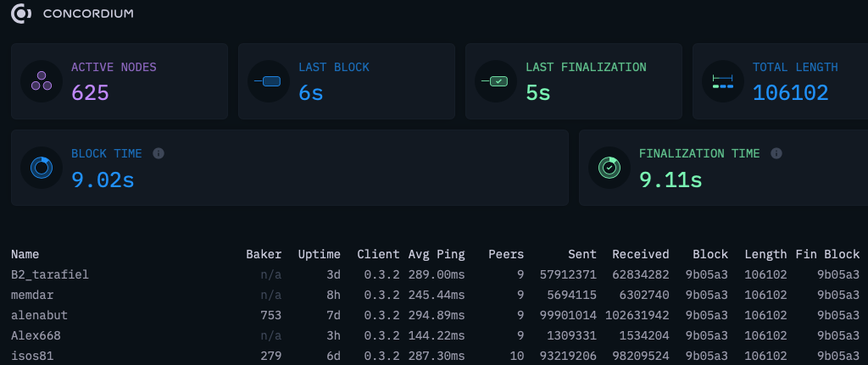Click avg ping 245.44ms for memdar
Image resolution: width=868 pixels, height=365 pixels.
click(x=437, y=295)
